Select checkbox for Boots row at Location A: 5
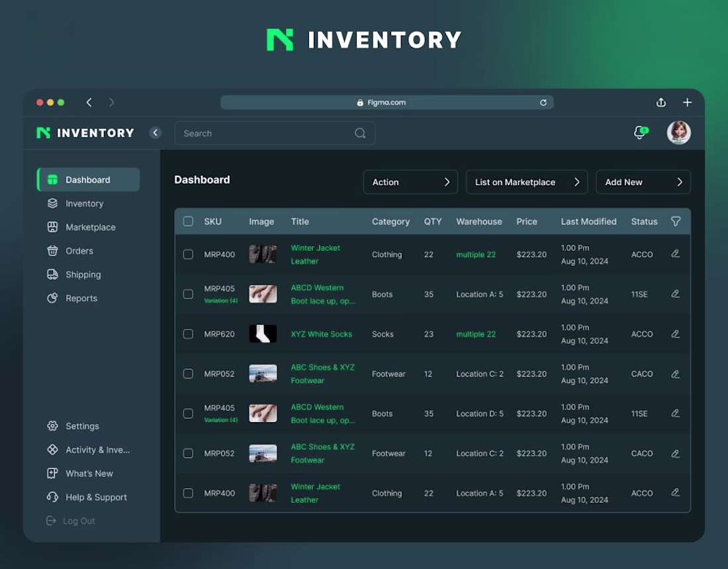 point(188,294)
